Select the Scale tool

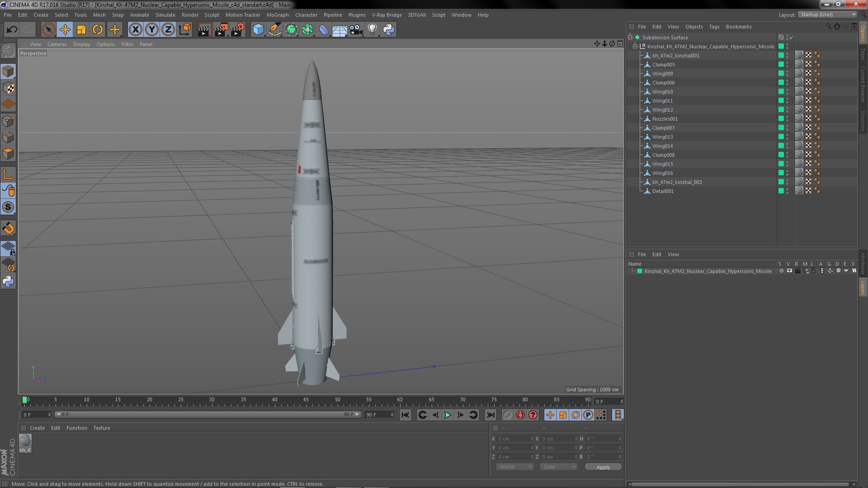81,30
